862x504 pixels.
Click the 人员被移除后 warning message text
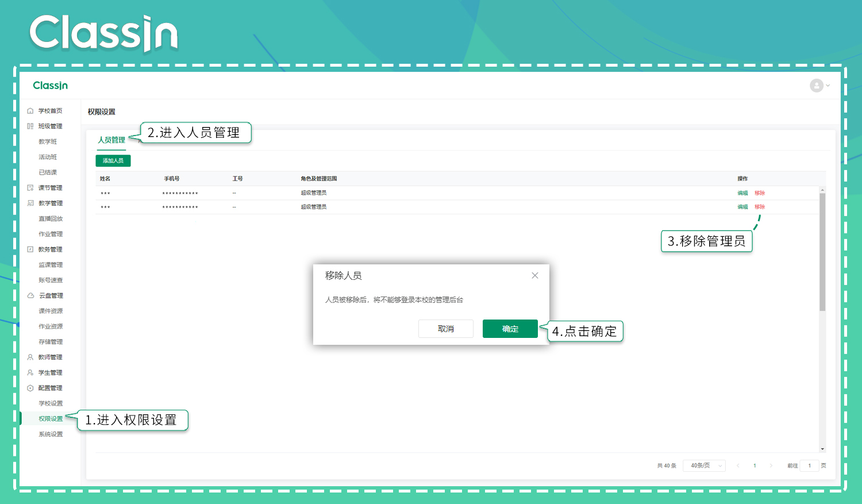coord(394,300)
